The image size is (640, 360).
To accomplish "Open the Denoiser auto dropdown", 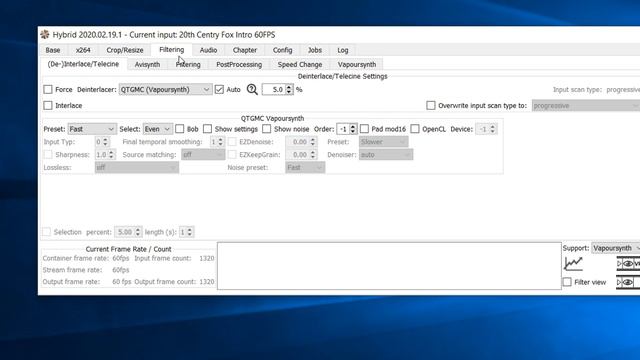I will click(x=386, y=155).
